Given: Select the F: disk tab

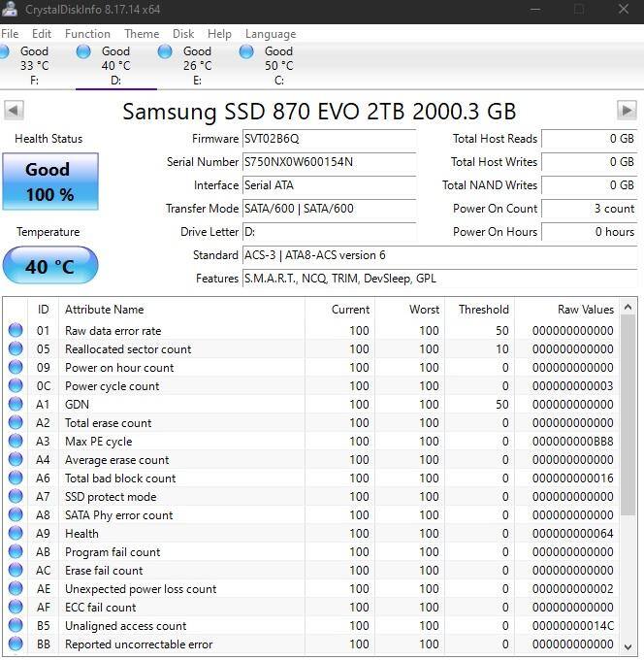Looking at the screenshot, I should pos(35,66).
